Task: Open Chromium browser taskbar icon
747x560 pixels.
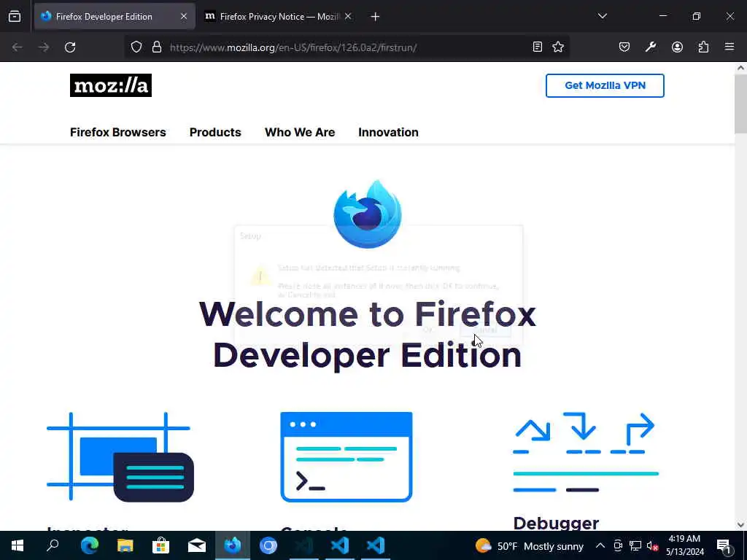Action: coord(268,545)
